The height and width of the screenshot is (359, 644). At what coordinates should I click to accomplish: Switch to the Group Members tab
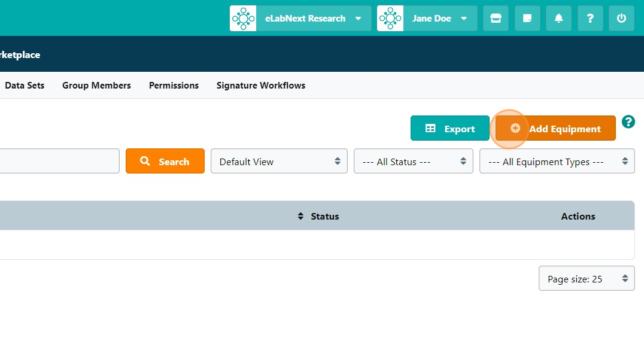tap(96, 86)
